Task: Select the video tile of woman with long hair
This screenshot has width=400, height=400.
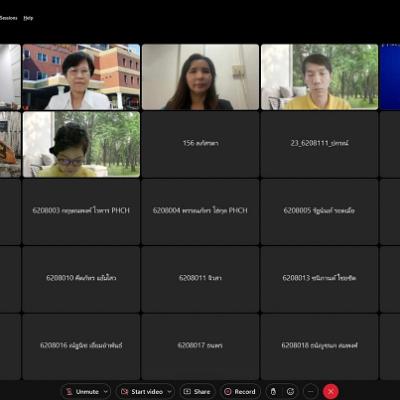Action: [200, 77]
